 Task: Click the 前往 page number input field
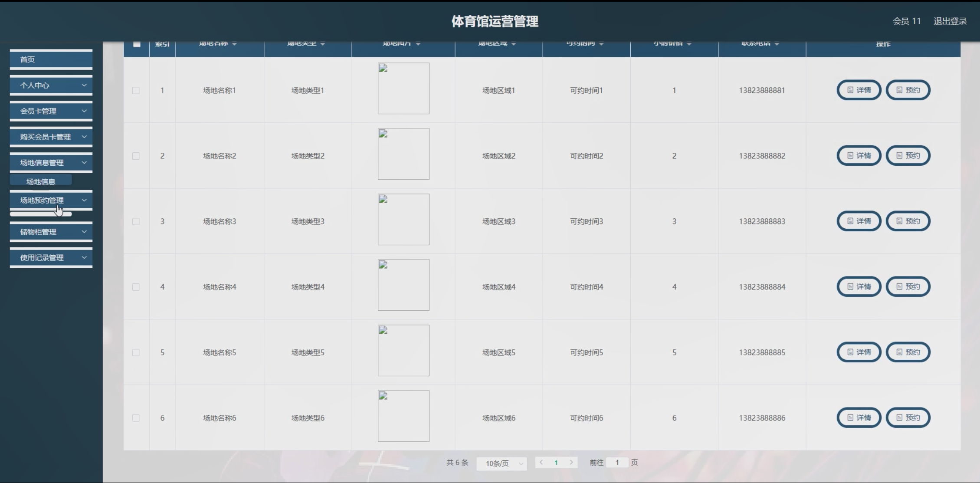pyautogui.click(x=617, y=463)
